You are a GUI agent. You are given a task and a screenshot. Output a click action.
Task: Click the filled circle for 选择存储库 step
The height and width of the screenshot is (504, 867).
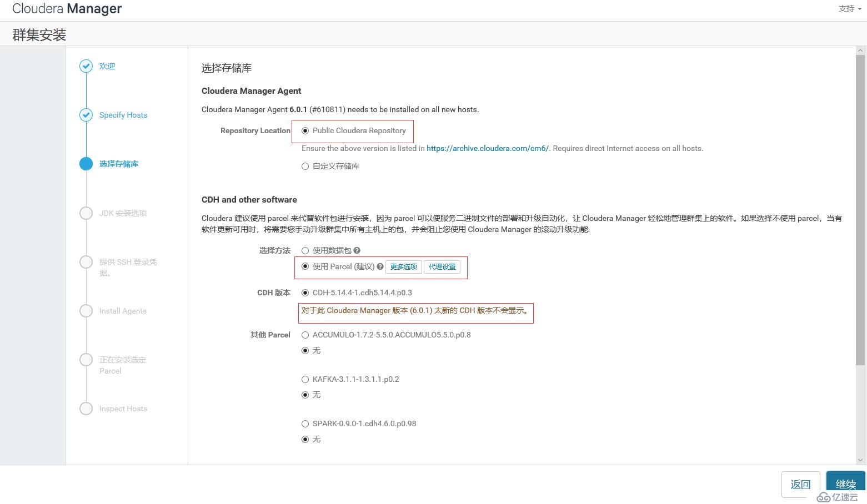pos(86,164)
